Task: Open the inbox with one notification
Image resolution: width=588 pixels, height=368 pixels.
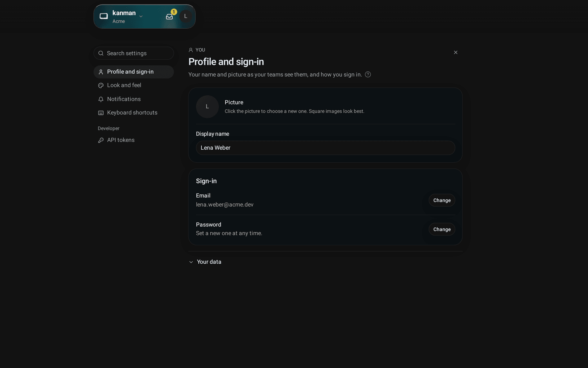Action: [169, 16]
